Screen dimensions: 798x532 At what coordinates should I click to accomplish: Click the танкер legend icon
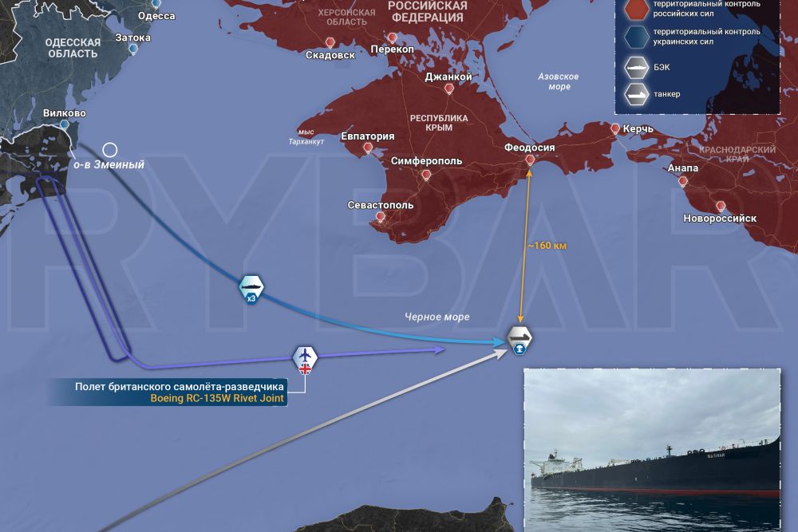point(637,93)
